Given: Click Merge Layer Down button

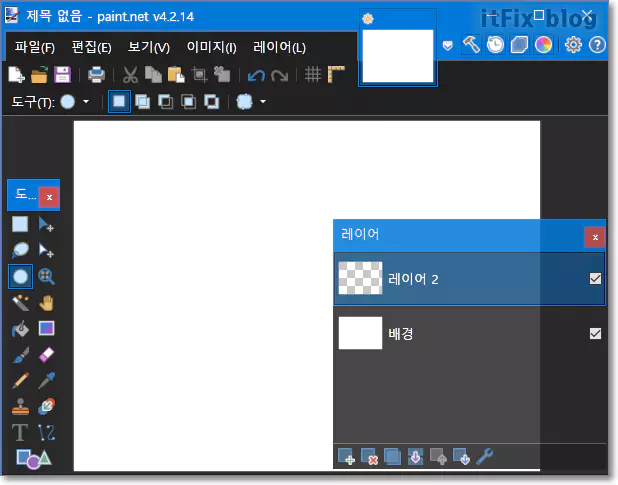Looking at the screenshot, I should pyautogui.click(x=415, y=457).
